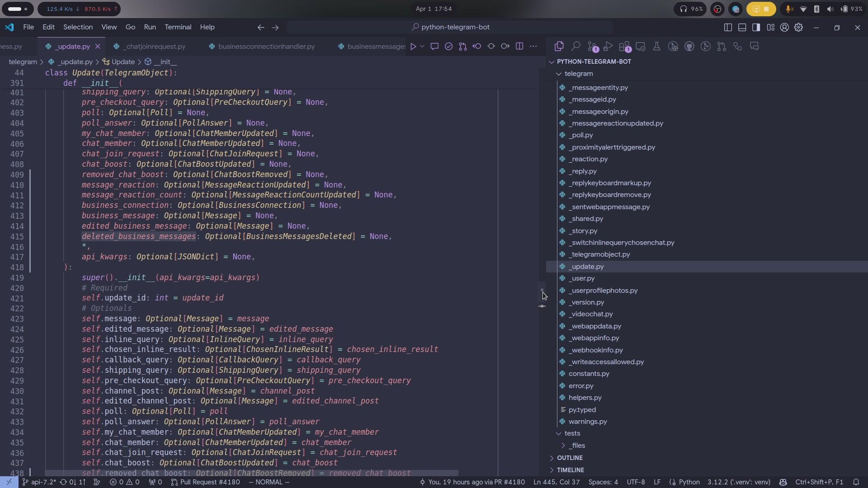Open the Manage settings gear
The image size is (868, 488).
pyautogui.click(x=798, y=28)
